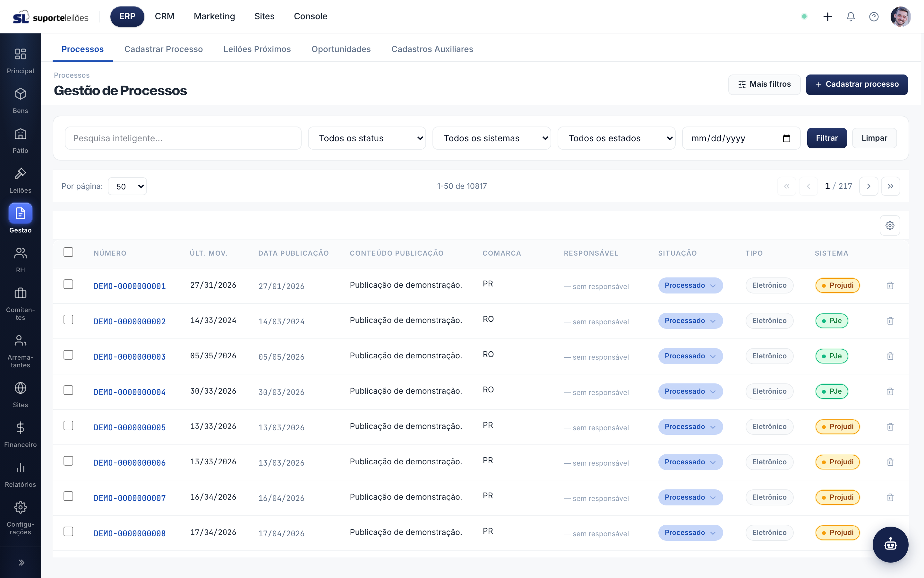The height and width of the screenshot is (578, 924).
Task: Open process link DEMO-0000000008
Action: (x=130, y=534)
